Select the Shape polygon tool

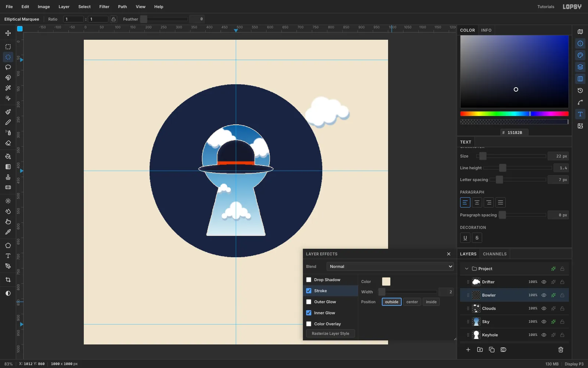point(8,245)
